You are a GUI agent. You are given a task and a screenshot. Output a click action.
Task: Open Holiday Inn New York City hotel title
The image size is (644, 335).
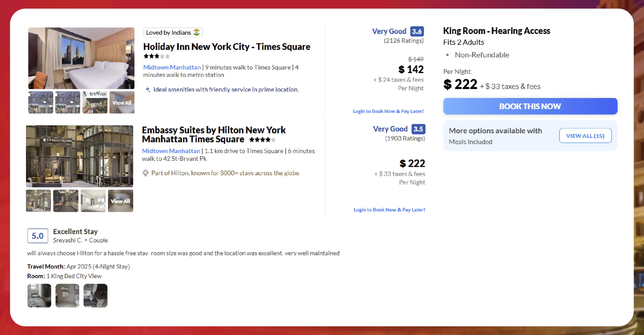pyautogui.click(x=226, y=47)
